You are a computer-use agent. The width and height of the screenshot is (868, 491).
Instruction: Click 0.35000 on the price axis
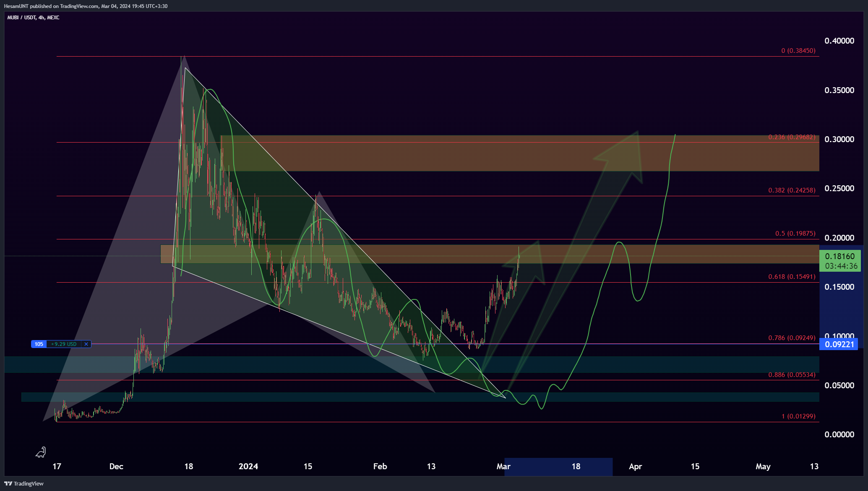839,90
